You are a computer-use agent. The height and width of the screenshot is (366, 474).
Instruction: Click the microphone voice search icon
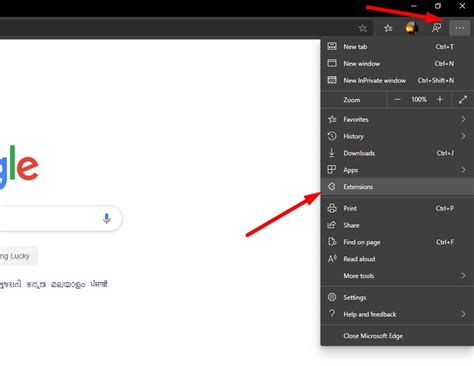pos(107,218)
